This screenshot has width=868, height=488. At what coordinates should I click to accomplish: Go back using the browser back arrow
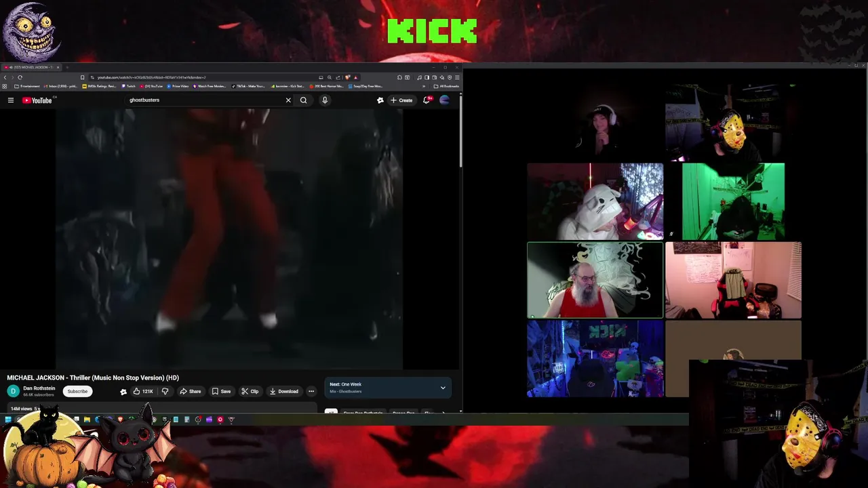5,77
